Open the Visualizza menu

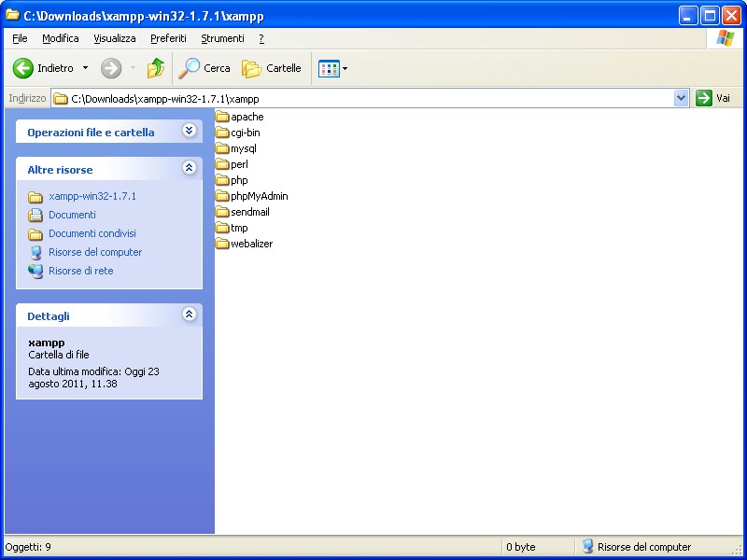click(x=114, y=38)
